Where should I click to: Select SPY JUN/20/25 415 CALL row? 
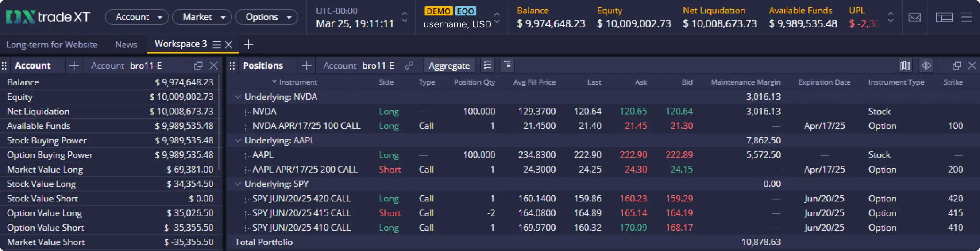[603, 213]
